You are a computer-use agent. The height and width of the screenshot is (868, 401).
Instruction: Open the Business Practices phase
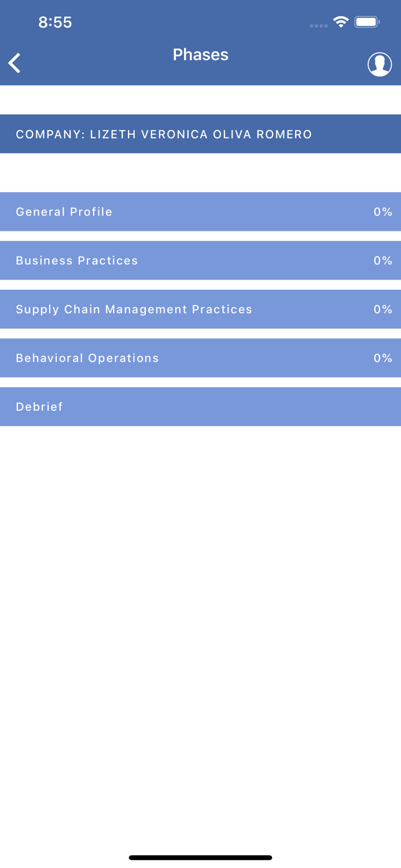tap(77, 260)
